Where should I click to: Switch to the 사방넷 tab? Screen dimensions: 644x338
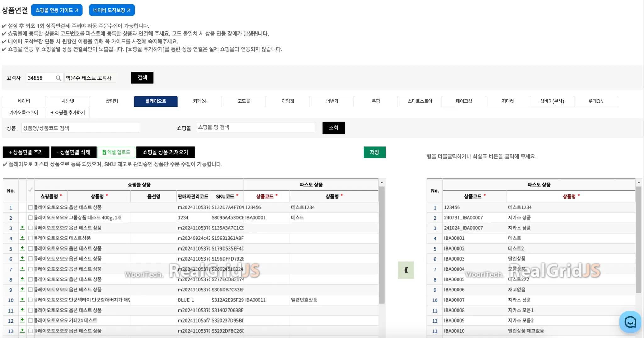click(68, 101)
